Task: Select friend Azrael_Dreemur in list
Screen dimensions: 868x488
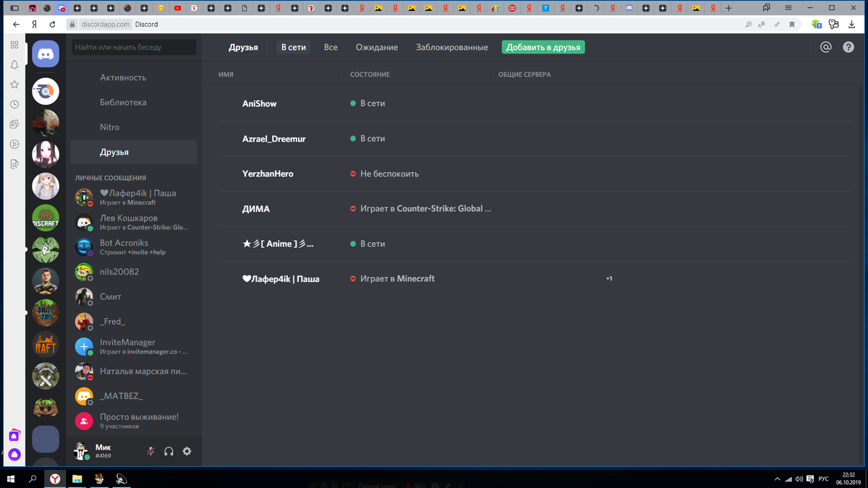Action: 535,139
